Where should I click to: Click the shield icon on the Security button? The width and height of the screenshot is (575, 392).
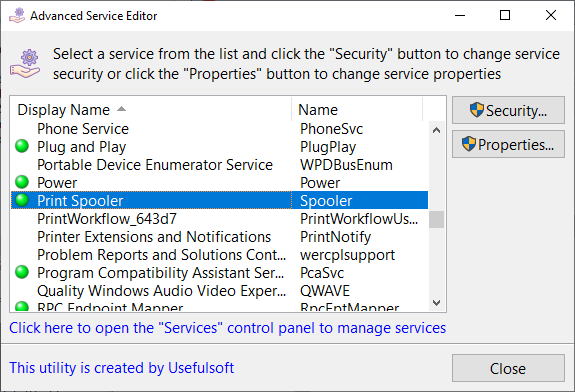pyautogui.click(x=477, y=110)
